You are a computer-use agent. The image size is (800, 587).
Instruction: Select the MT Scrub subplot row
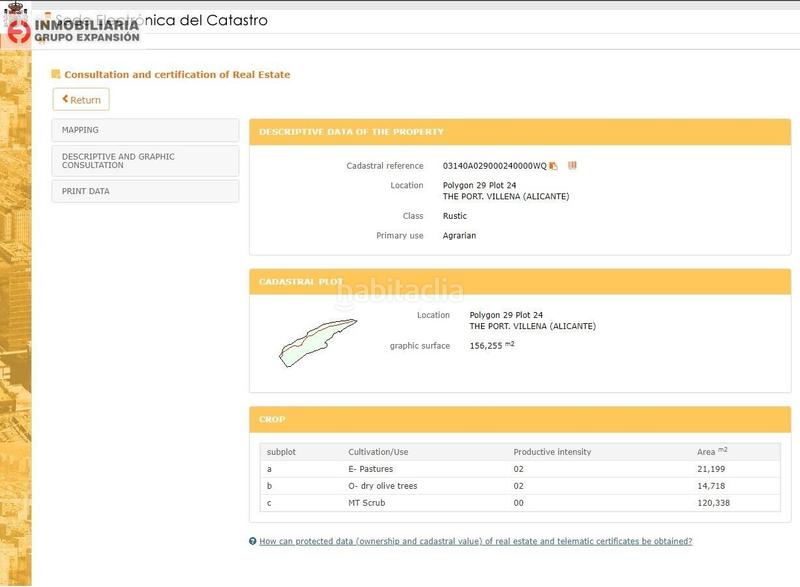pos(520,502)
